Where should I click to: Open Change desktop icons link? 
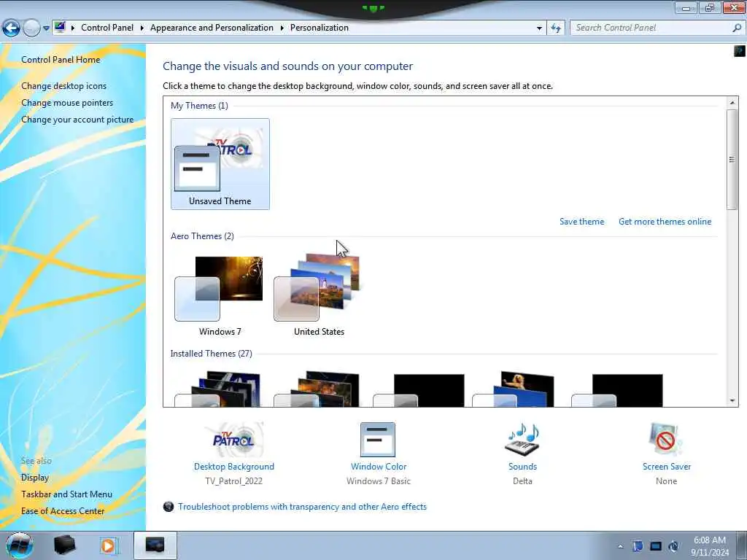64,86
